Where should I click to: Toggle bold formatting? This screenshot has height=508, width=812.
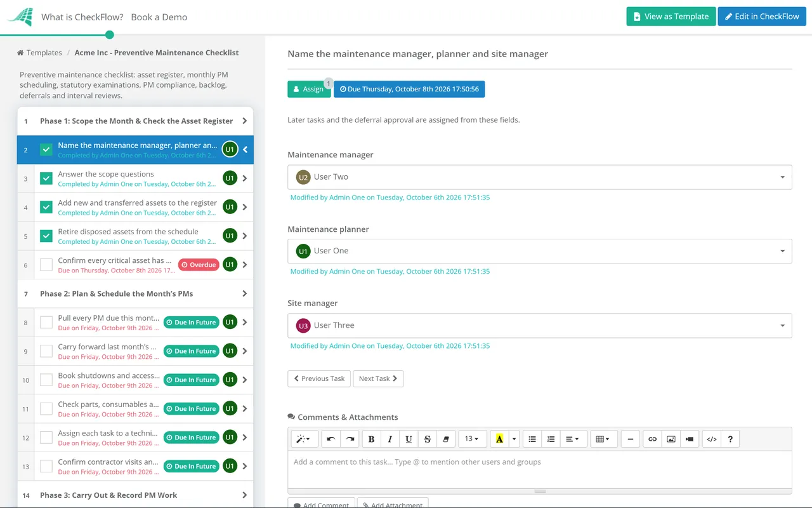click(x=371, y=439)
